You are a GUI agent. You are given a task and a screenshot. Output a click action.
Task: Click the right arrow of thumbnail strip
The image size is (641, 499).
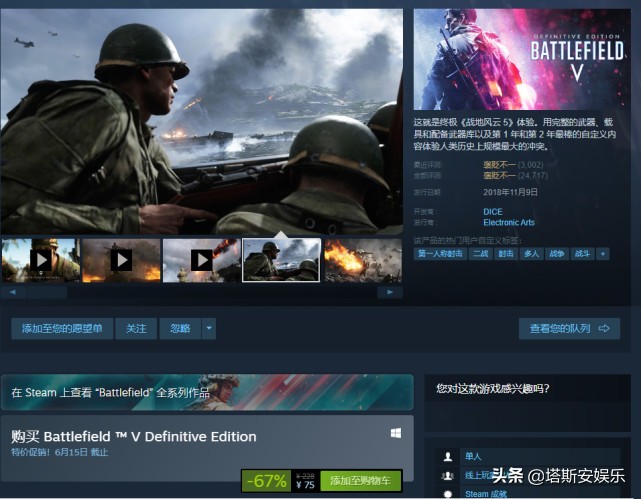(x=390, y=292)
